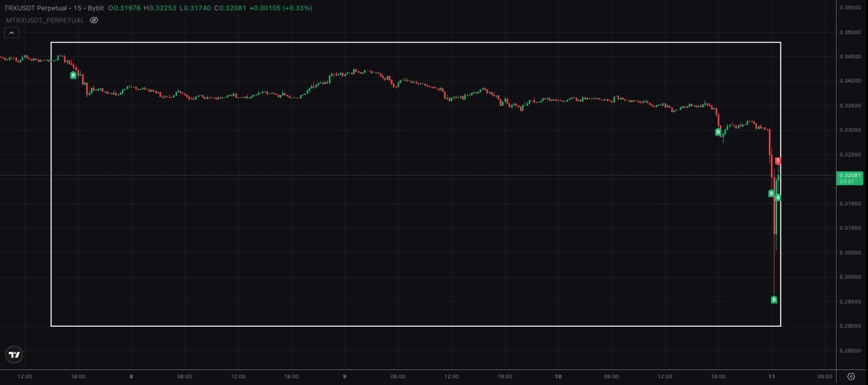Click date label 10 on time axis
868x385 pixels.
click(x=558, y=376)
